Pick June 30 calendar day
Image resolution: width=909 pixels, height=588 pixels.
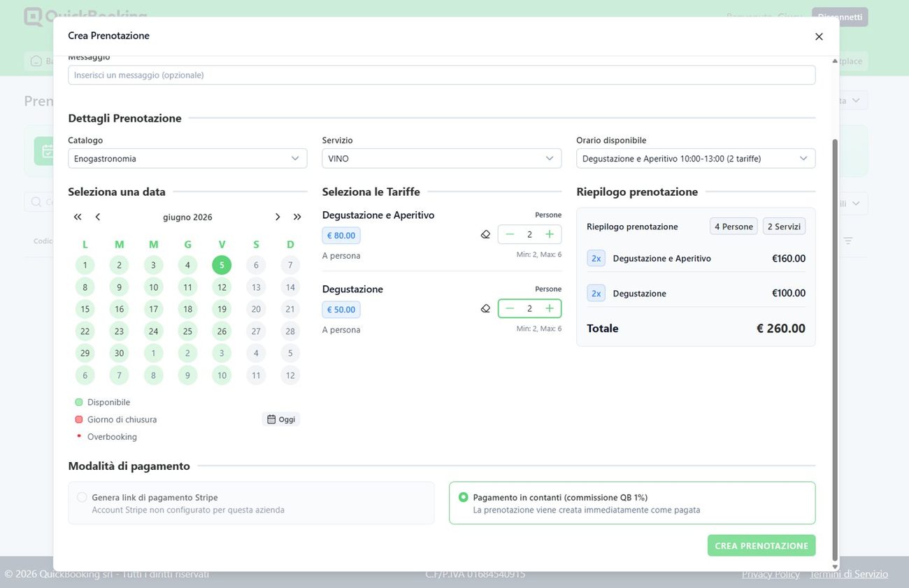(119, 353)
